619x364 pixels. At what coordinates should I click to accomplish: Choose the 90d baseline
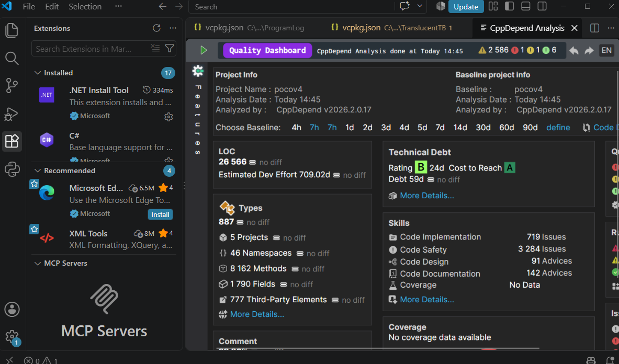[530, 128]
